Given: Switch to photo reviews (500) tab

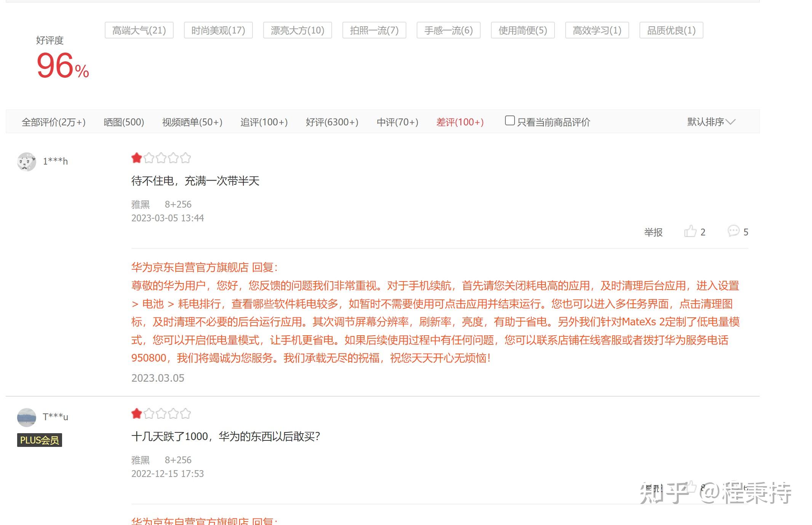Looking at the screenshot, I should pyautogui.click(x=124, y=122).
